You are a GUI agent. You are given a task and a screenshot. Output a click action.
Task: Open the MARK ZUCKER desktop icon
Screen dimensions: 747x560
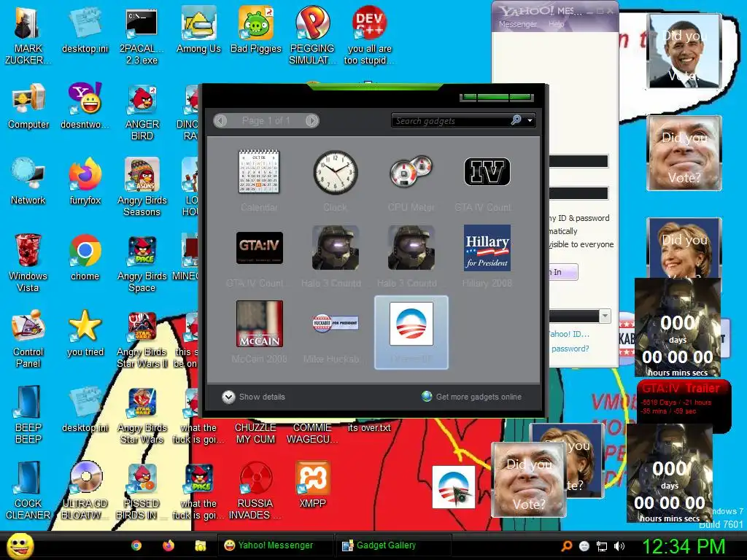tap(28, 36)
